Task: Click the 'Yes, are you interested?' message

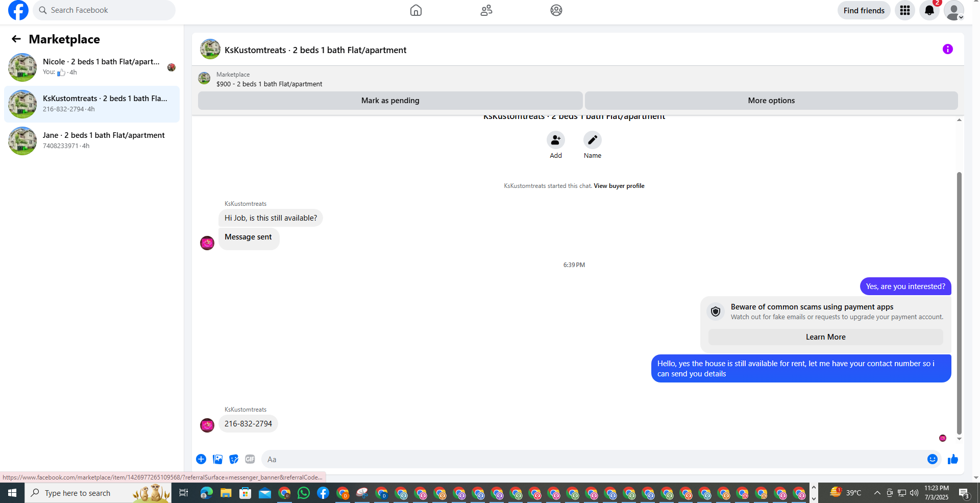Action: [905, 286]
